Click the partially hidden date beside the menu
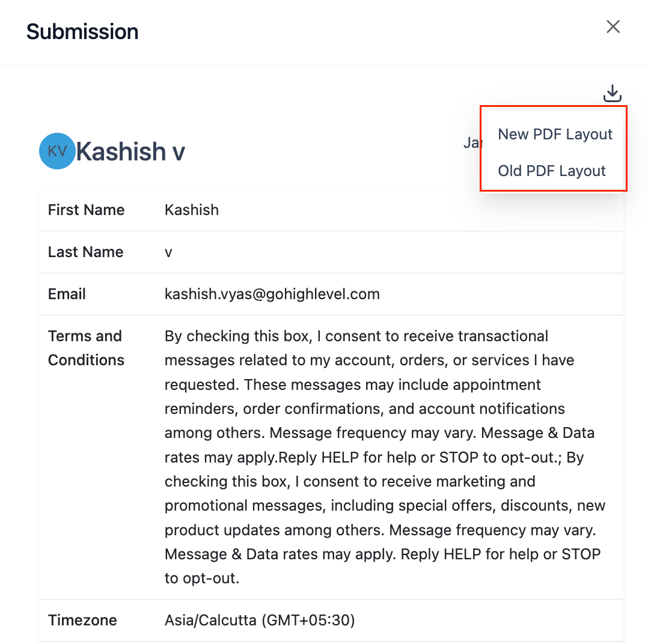 click(471, 143)
